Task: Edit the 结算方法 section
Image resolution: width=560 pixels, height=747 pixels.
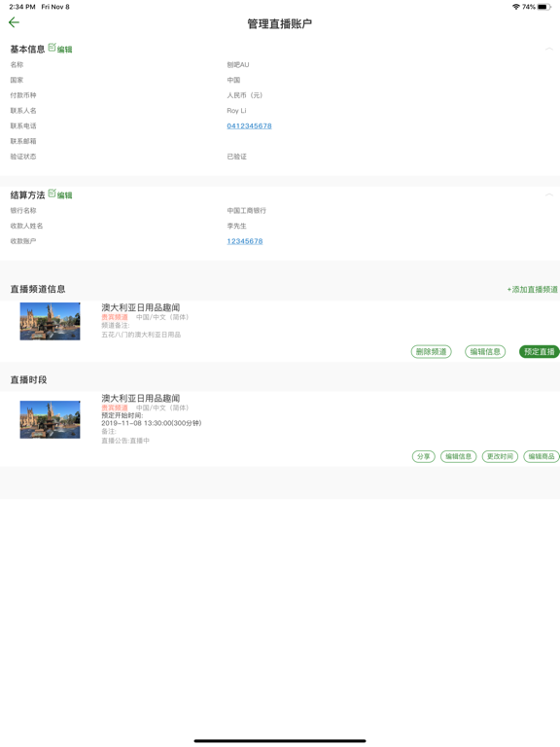Action: pos(60,194)
